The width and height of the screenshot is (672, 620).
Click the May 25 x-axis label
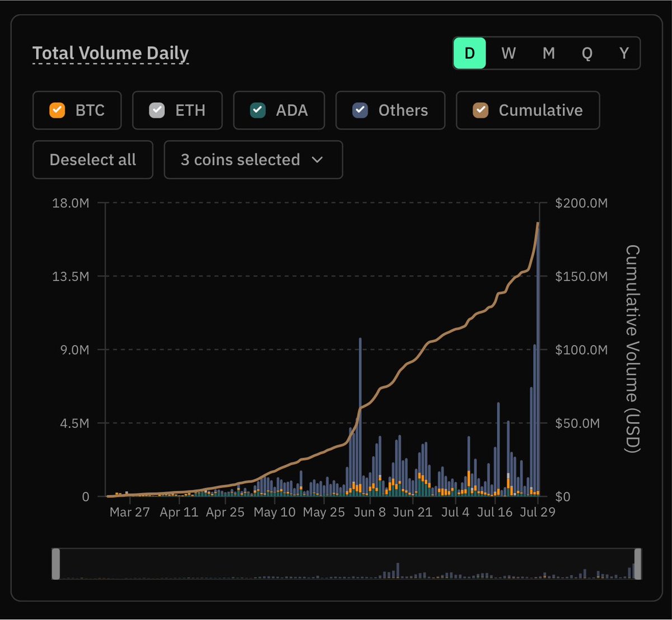(x=324, y=512)
